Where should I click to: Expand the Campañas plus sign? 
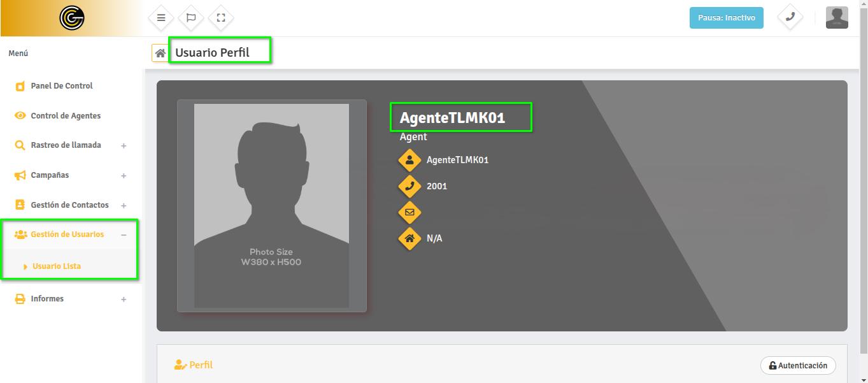coord(124,176)
